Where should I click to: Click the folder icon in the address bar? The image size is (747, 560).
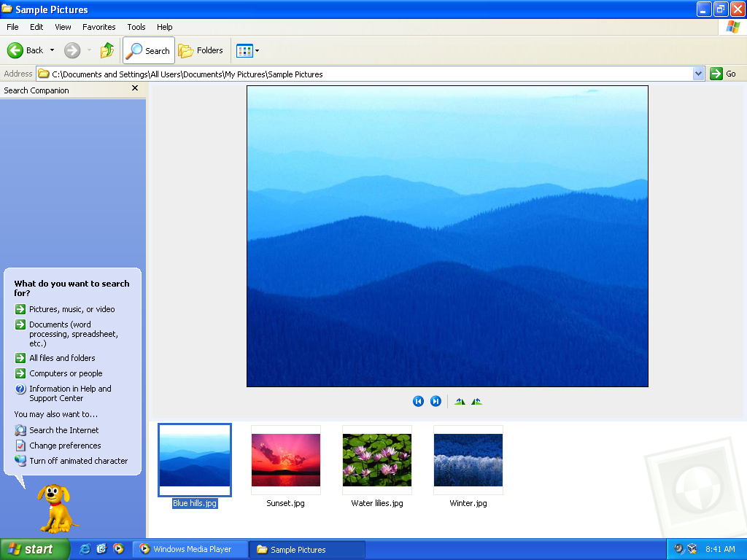(44, 74)
